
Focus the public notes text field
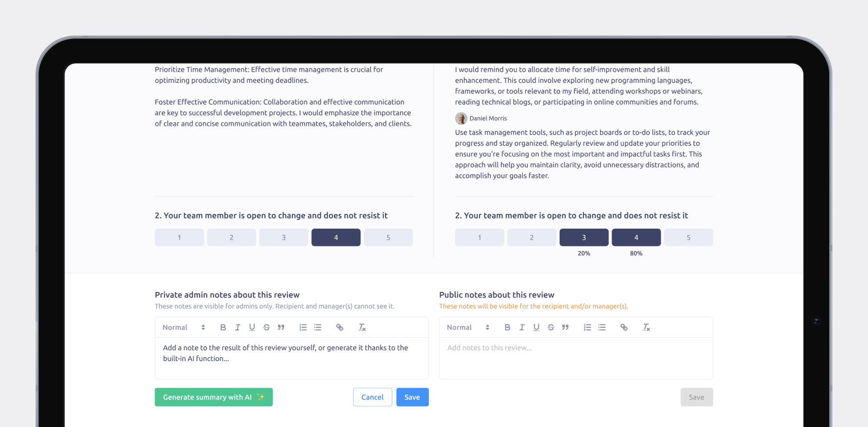pyautogui.click(x=576, y=358)
